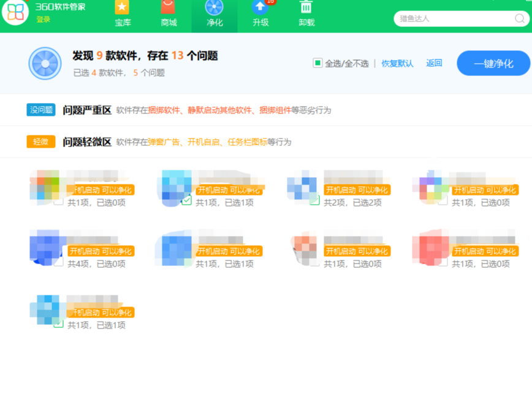Viewport: 532px width, 399px height.
Task: Click the four-color Windows-style software icon
Action: pyautogui.click(x=45, y=186)
